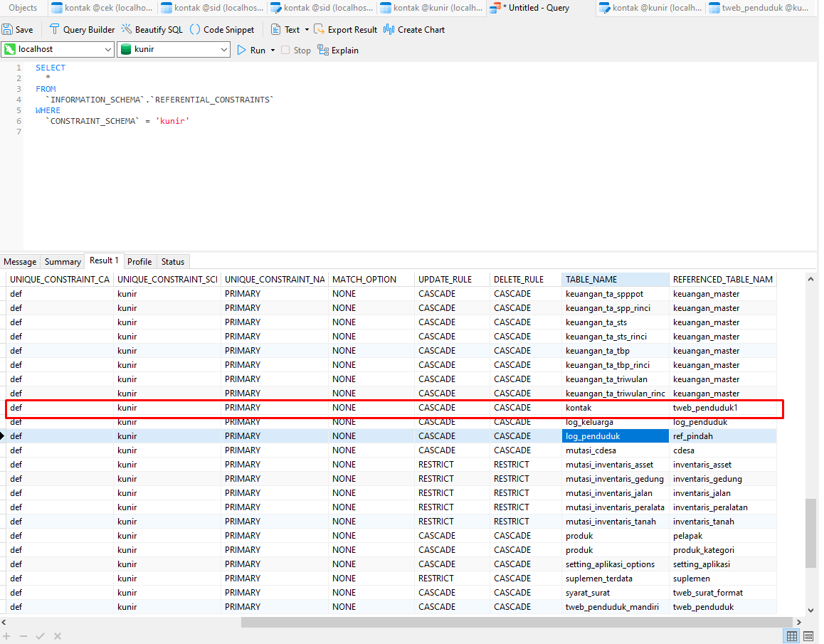The height and width of the screenshot is (644, 824).
Task: Select the Beautify SQL tool
Action: pos(152,29)
